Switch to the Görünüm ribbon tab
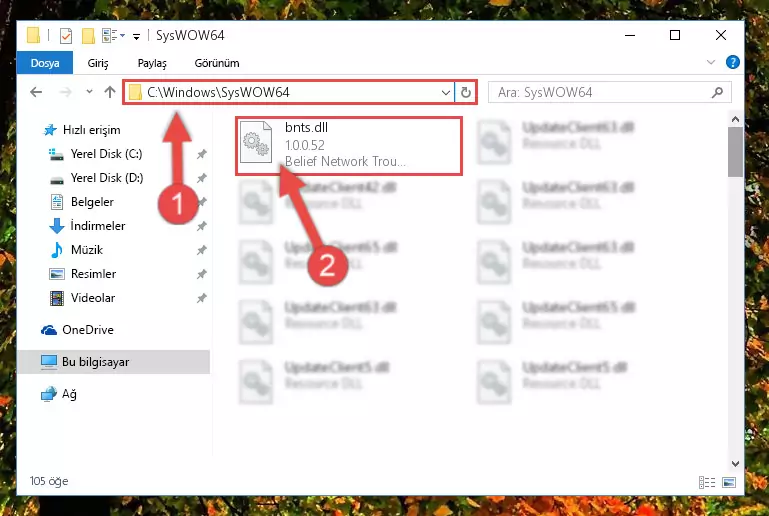769x516 pixels. [217, 63]
